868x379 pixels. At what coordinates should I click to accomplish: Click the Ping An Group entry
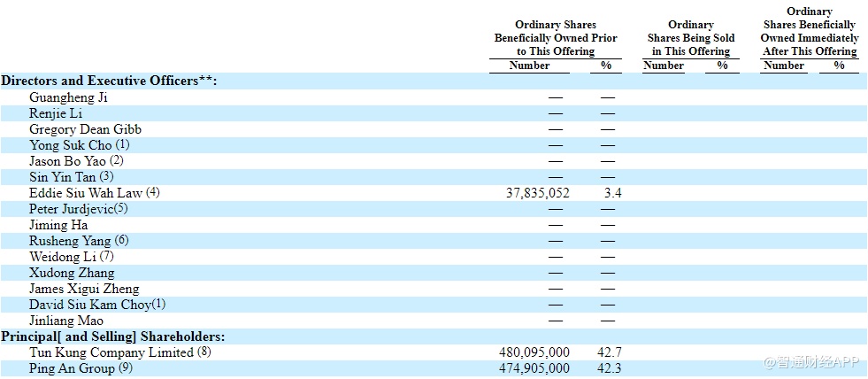click(x=72, y=368)
